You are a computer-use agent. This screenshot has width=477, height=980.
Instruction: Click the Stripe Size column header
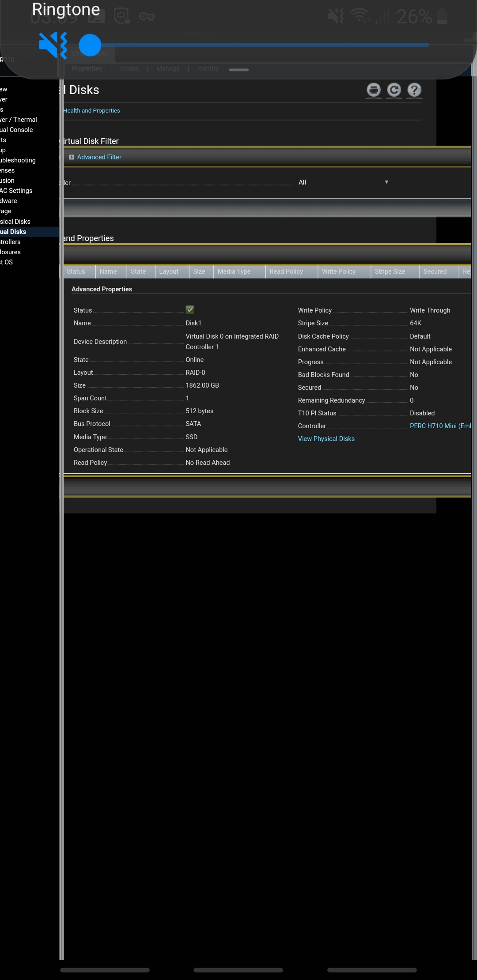[x=390, y=271]
